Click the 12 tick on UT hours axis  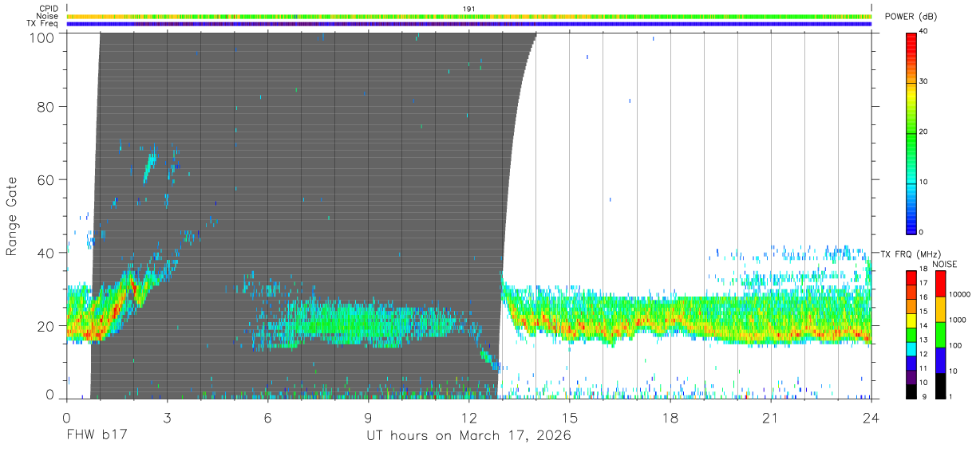(x=469, y=418)
